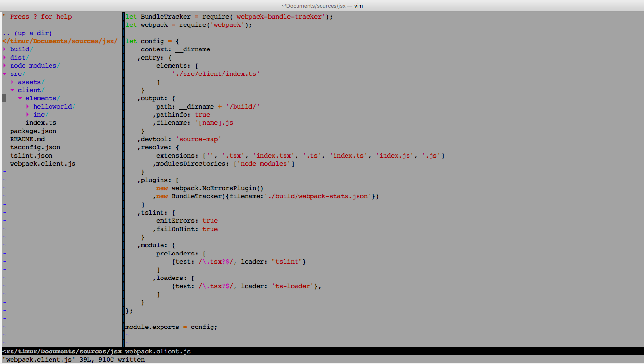Expand the inc folder arrow
Viewport: 644px width, 364px height.
(27, 115)
